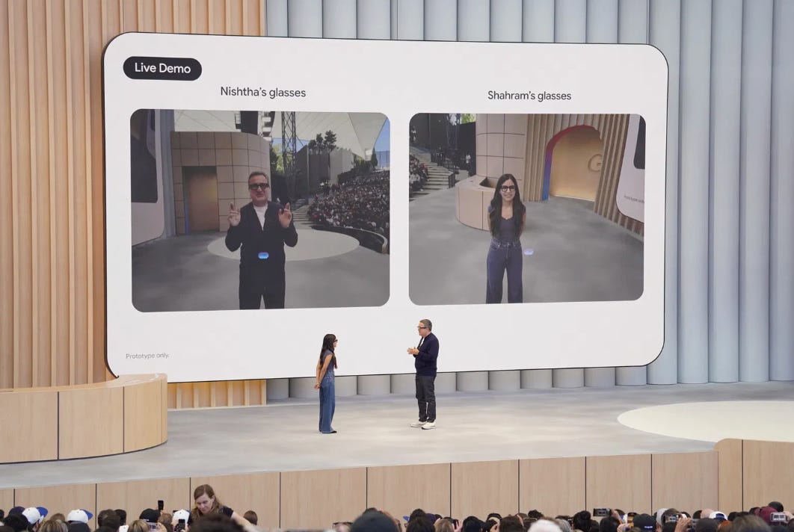Click the "Shahram's glasses" heading
Image resolution: width=794 pixels, height=532 pixels.
click(529, 95)
